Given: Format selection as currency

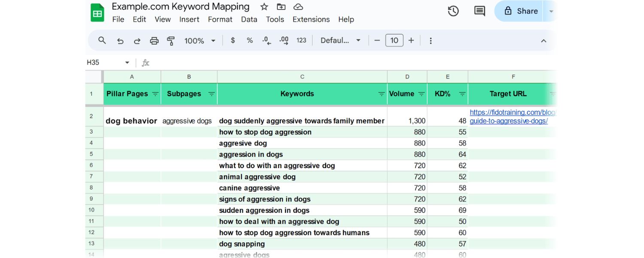Looking at the screenshot, I should pyautogui.click(x=232, y=40).
